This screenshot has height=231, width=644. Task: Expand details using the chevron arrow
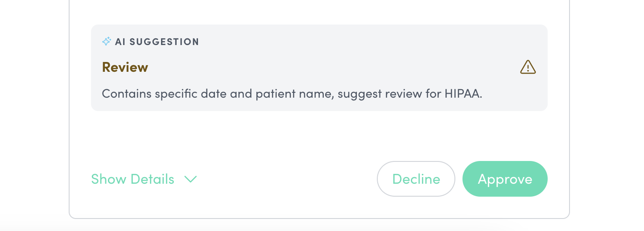(x=191, y=179)
